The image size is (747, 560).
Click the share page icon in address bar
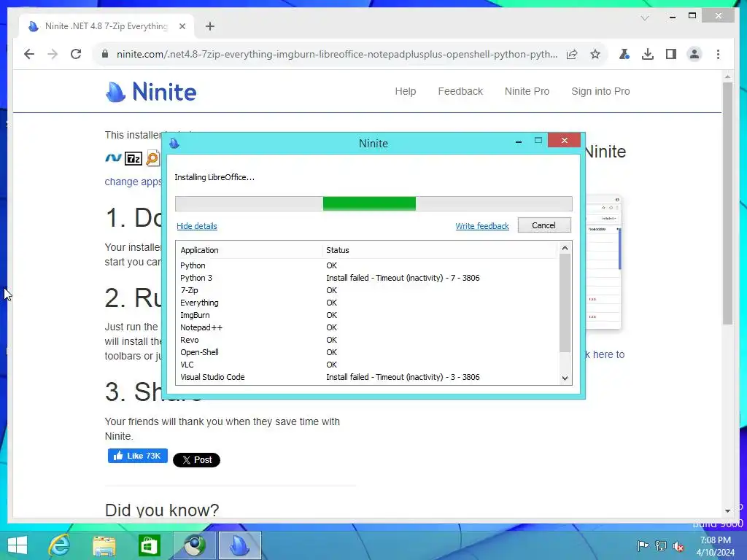pos(572,54)
